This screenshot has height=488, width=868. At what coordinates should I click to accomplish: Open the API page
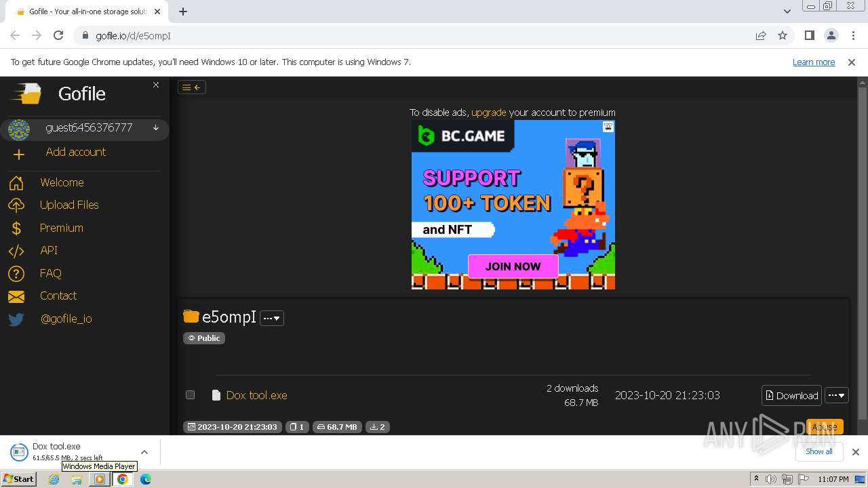(49, 250)
